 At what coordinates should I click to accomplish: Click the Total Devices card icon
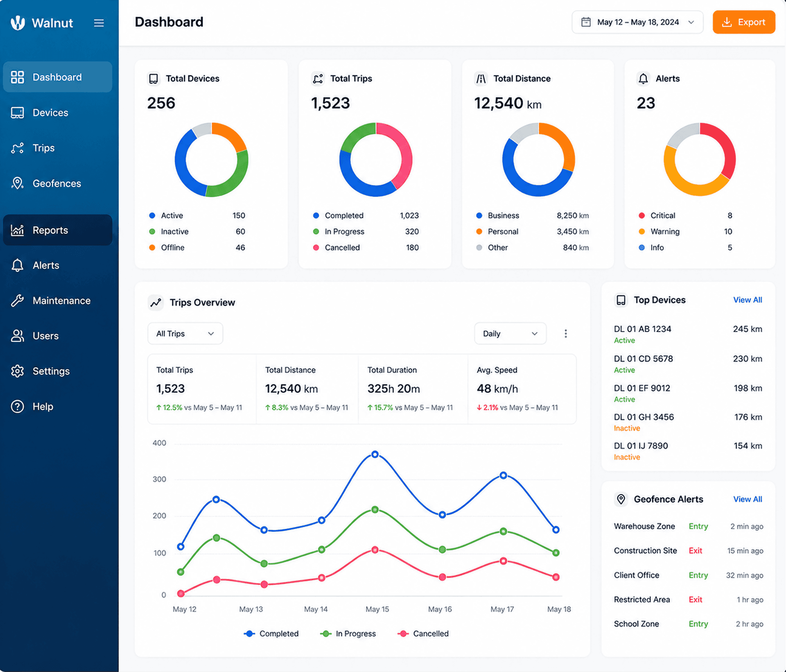point(154,79)
